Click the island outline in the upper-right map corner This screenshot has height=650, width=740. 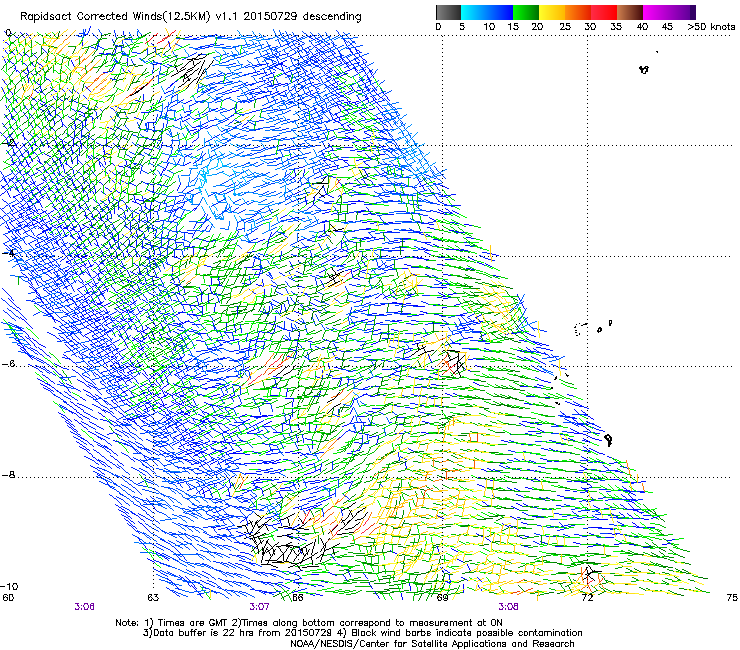tap(644, 69)
